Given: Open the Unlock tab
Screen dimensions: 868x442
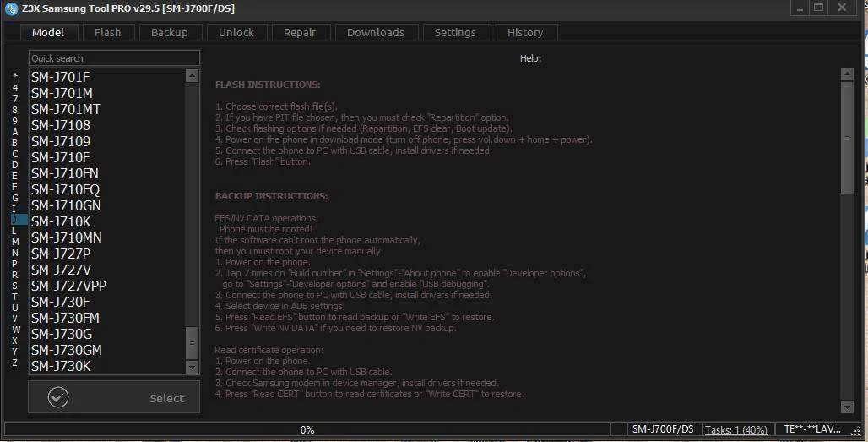Looking at the screenshot, I should click(x=236, y=33).
